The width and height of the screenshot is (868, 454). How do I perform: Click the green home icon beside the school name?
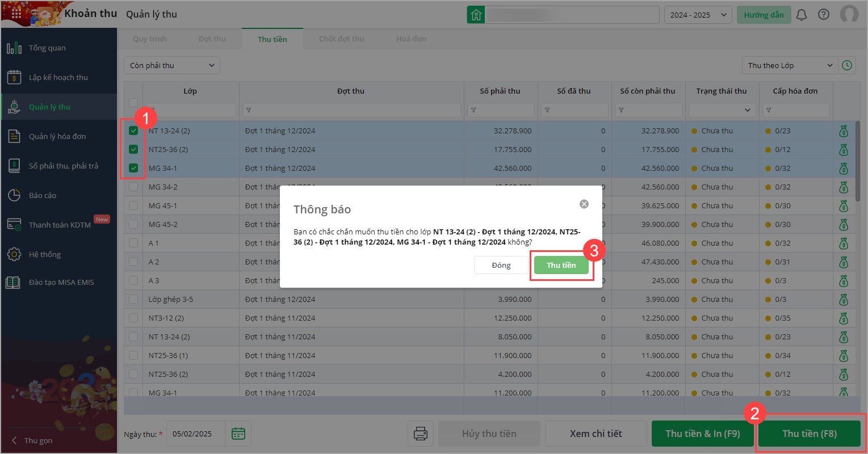[x=476, y=15]
